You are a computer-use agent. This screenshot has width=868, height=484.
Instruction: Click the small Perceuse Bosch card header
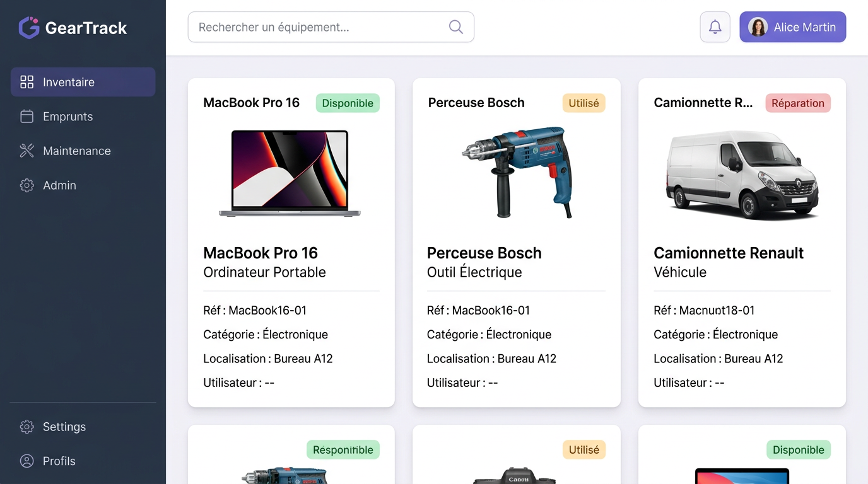(x=476, y=103)
